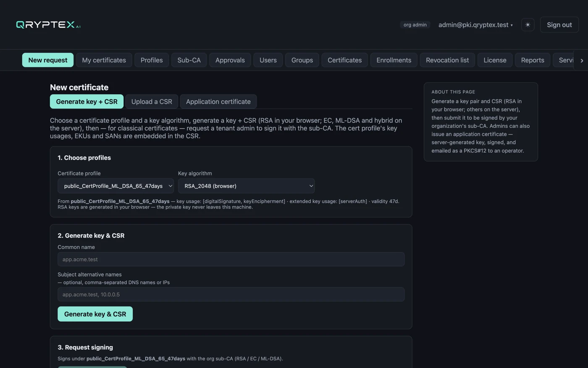Click the org admin role badge
Viewport: 588px width, 368px height.
(x=415, y=25)
